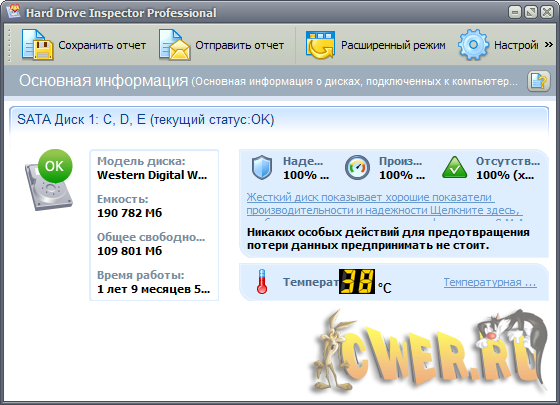Image resolution: width=560 pixels, height=405 pixels.
Task: Click 'Время работы:' label
Action: tap(141, 275)
